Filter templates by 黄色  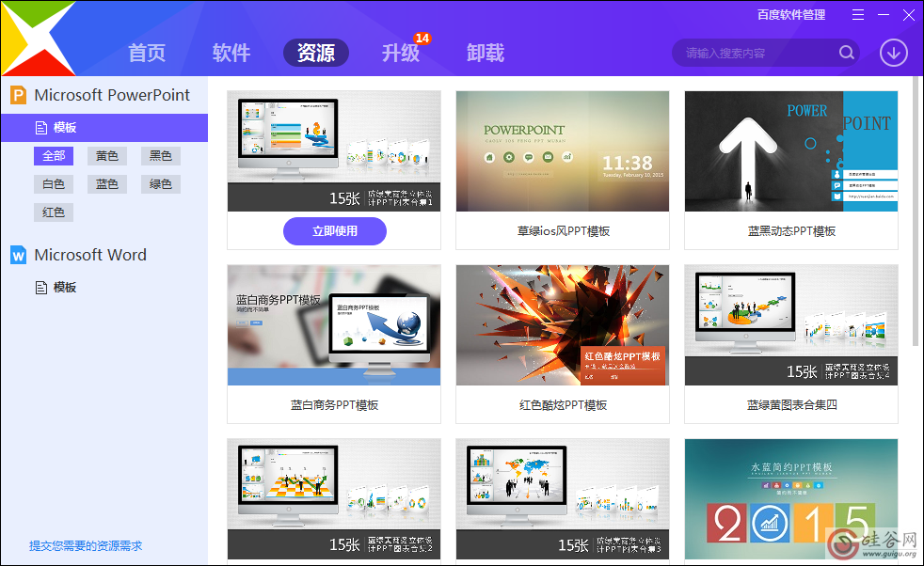[x=107, y=156]
